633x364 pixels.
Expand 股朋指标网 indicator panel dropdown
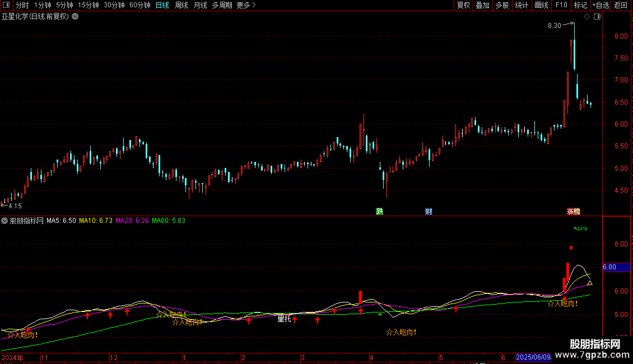[4, 221]
